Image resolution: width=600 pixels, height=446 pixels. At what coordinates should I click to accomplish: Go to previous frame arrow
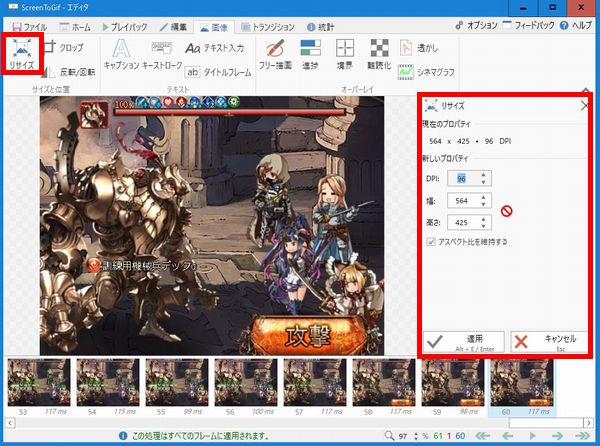(507, 436)
